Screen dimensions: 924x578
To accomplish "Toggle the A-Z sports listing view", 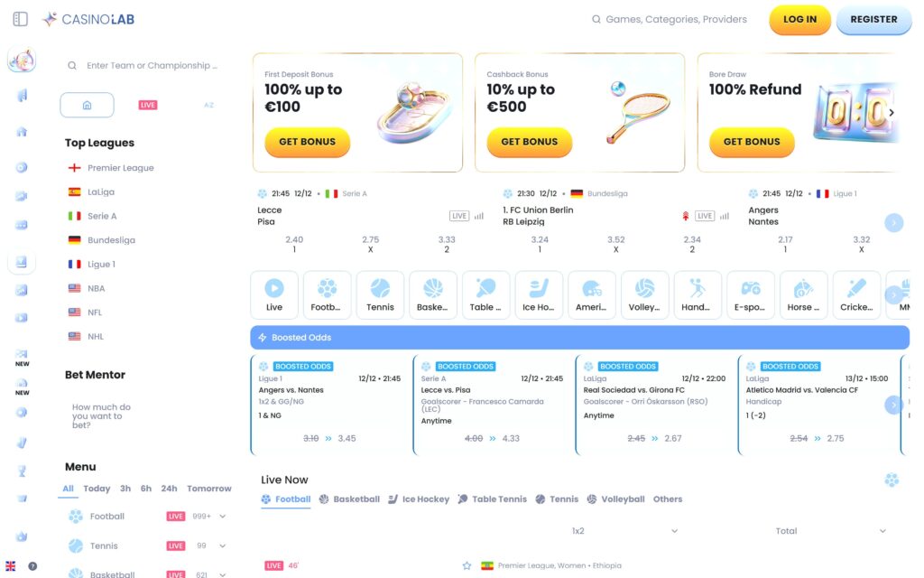I will 208,105.
